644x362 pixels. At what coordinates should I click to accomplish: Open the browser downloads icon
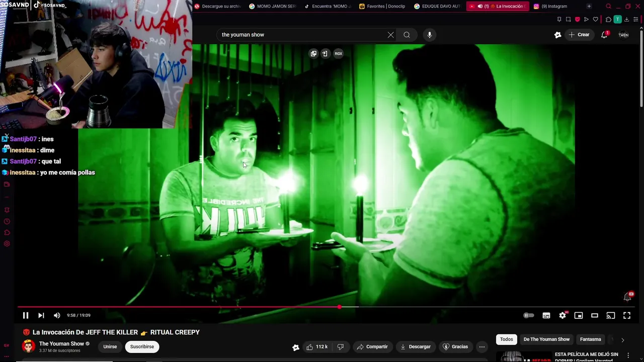[x=626, y=19]
